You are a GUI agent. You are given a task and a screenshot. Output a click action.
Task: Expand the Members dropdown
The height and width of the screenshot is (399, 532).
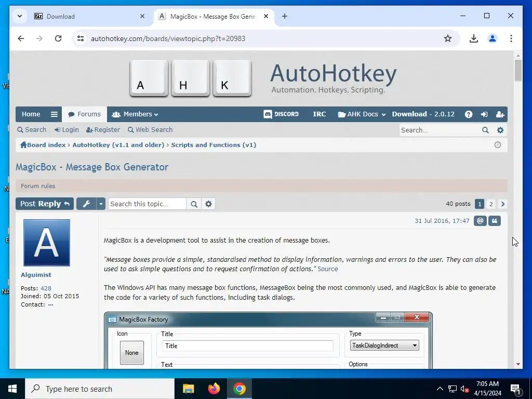point(135,114)
